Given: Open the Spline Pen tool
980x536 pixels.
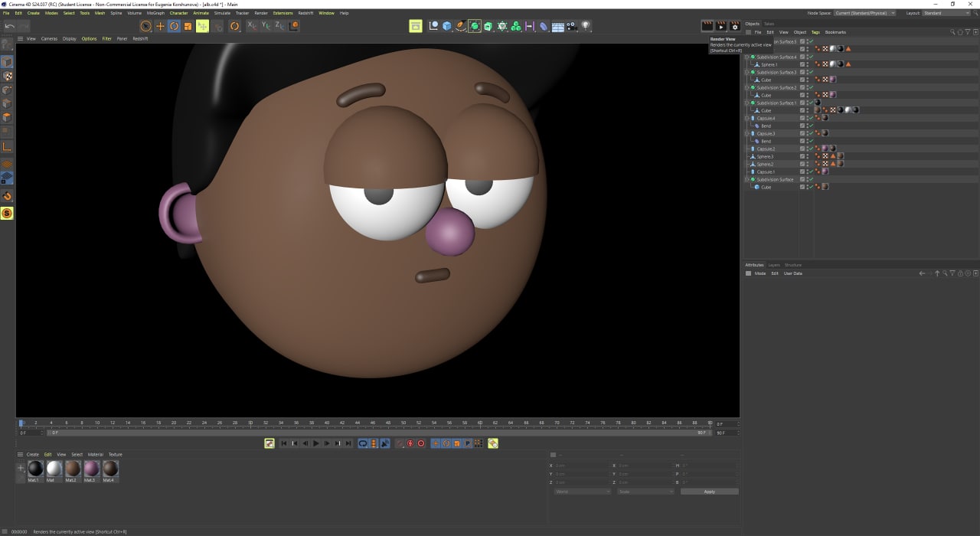Looking at the screenshot, I should click(x=461, y=26).
